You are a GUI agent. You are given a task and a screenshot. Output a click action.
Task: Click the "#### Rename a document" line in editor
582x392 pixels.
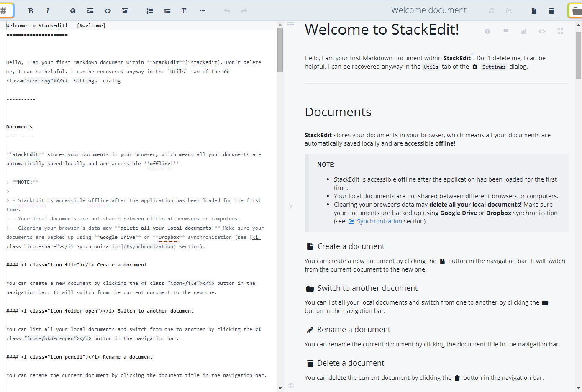79,357
